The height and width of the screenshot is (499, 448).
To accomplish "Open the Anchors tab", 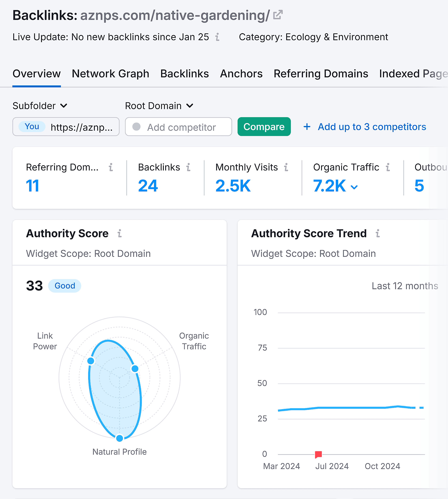I will 241,73.
